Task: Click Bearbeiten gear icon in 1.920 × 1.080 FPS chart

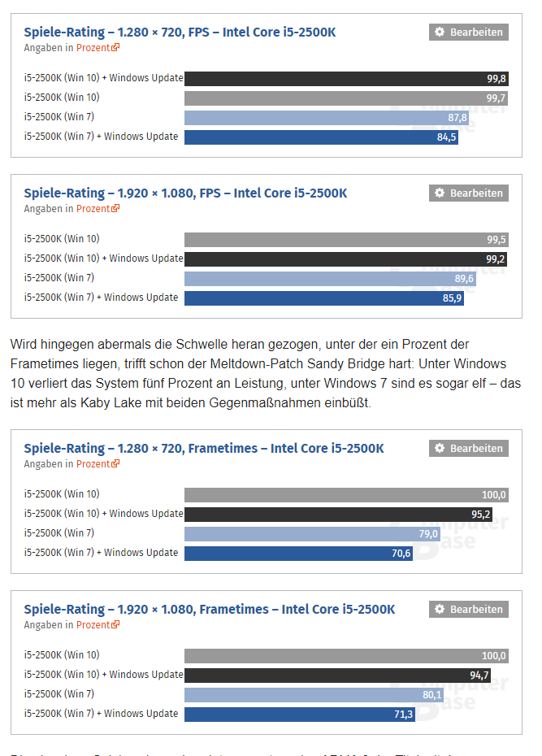Action: (x=440, y=193)
